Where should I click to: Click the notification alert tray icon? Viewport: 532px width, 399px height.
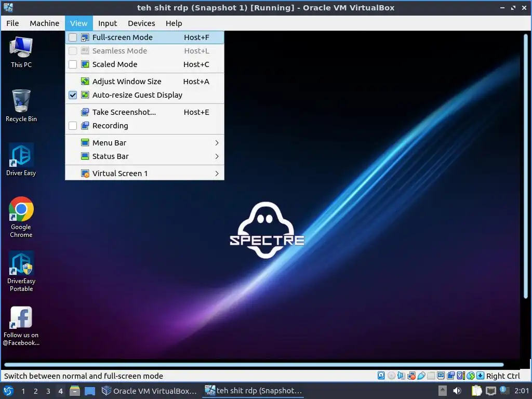[503, 390]
